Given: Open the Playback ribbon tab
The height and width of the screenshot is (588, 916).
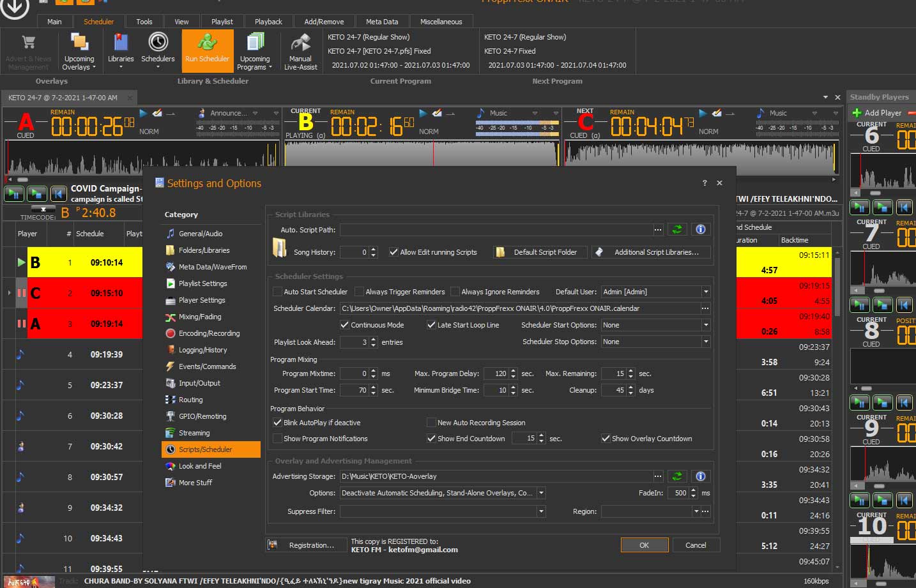Looking at the screenshot, I should pyautogui.click(x=268, y=22).
